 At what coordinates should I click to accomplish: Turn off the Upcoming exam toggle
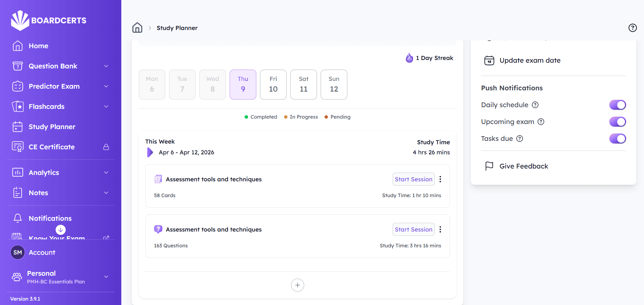[x=617, y=122]
